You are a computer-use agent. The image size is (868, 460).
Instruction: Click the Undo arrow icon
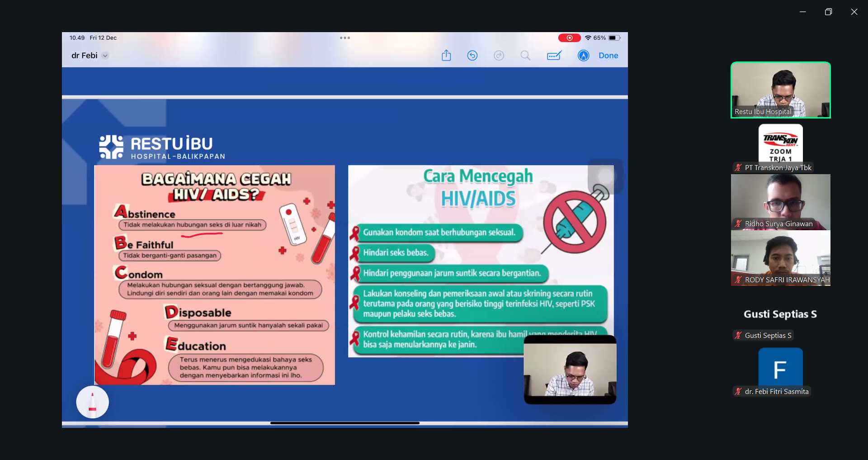pos(472,56)
